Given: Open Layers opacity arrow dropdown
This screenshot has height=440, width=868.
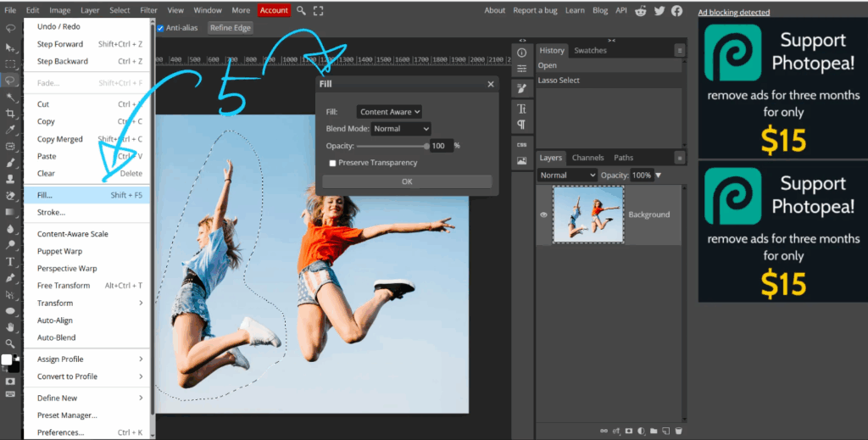Looking at the screenshot, I should [658, 175].
